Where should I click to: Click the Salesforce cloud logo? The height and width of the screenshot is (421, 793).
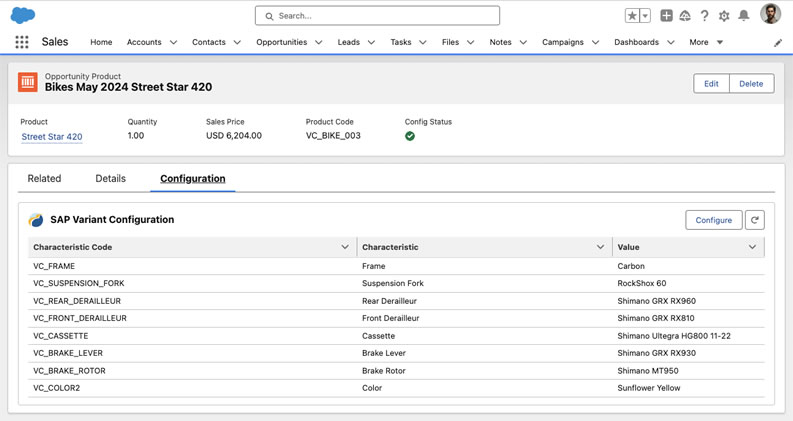23,15
